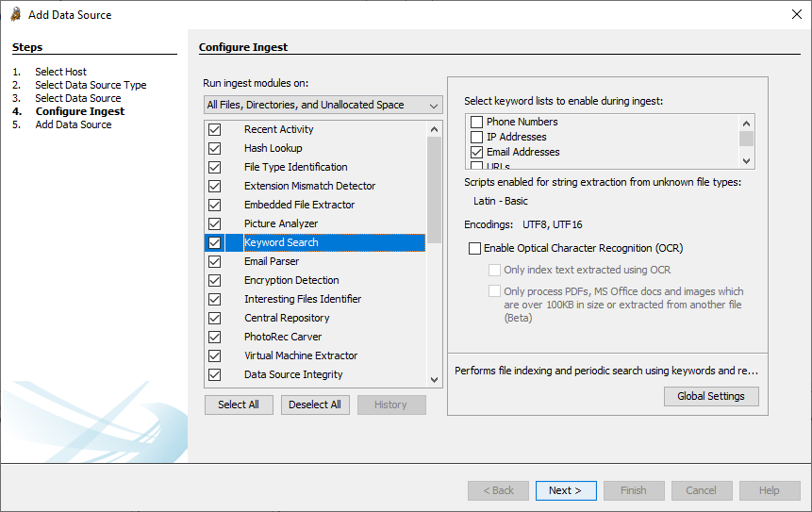Toggle Virtual Machine Extractor checkbox
The image size is (812, 512).
pos(214,355)
